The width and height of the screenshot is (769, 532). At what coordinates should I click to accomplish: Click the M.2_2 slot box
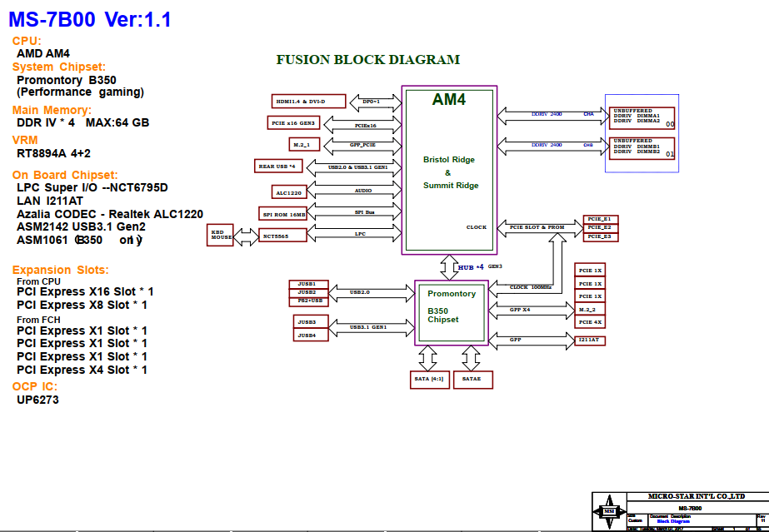[589, 309]
